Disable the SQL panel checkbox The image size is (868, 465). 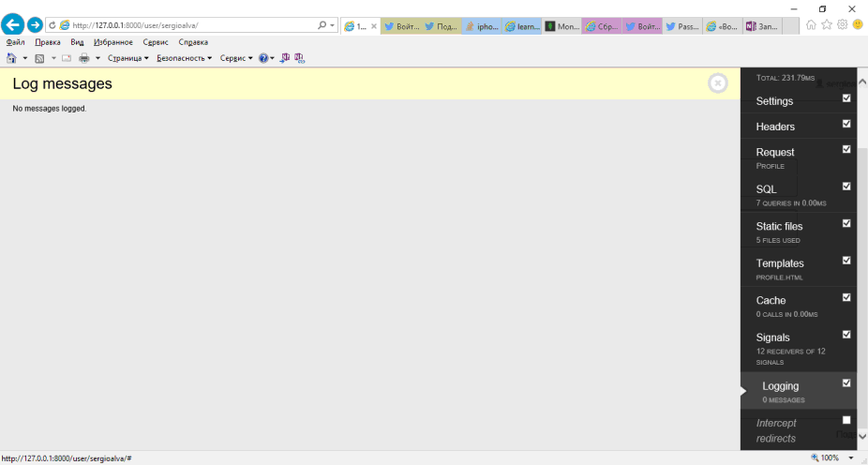click(x=846, y=186)
